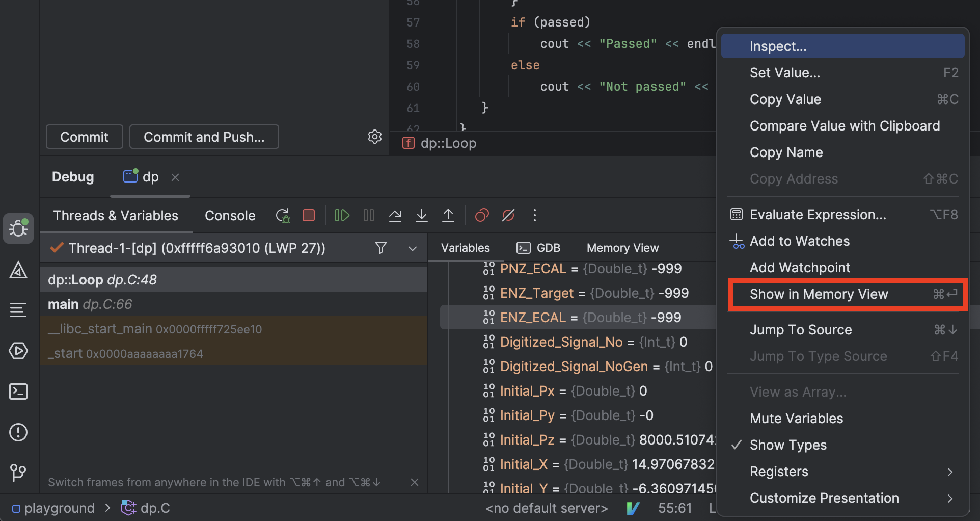Switch to the GDB tab
The width and height of the screenshot is (980, 521).
coord(539,248)
